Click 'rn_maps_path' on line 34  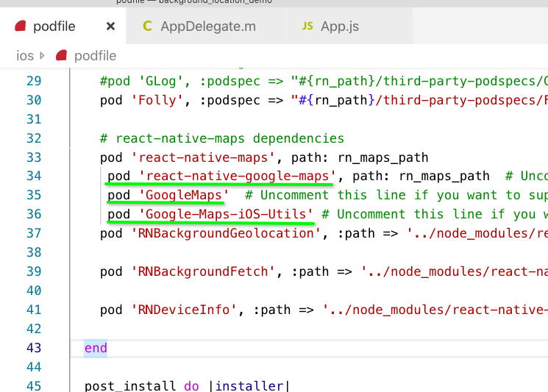[444, 176]
